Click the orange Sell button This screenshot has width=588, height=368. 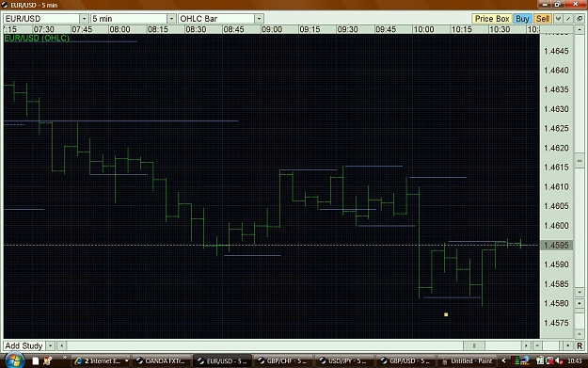(542, 19)
